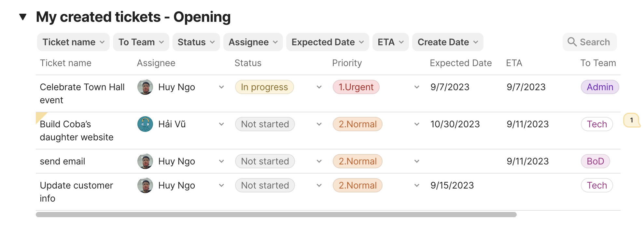Change the In progress status of Town Hall ticket

(264, 87)
